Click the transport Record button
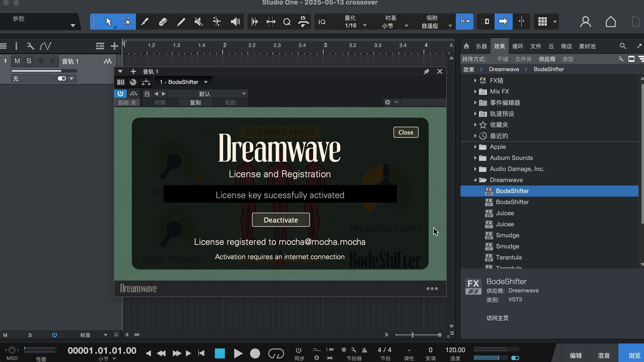The image size is (644, 362). [255, 353]
